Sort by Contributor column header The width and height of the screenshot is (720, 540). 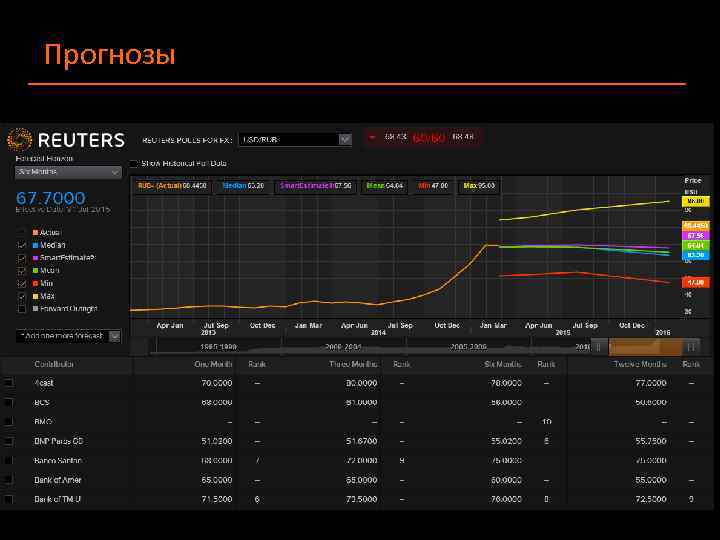[54, 364]
